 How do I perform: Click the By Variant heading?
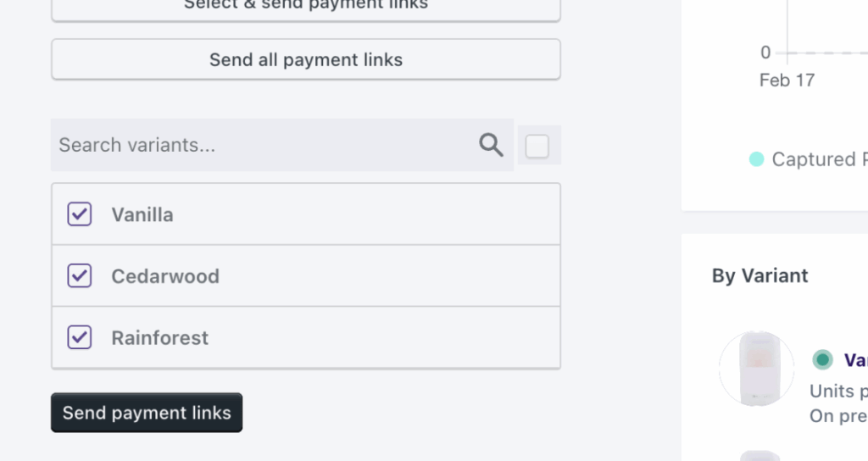point(759,275)
